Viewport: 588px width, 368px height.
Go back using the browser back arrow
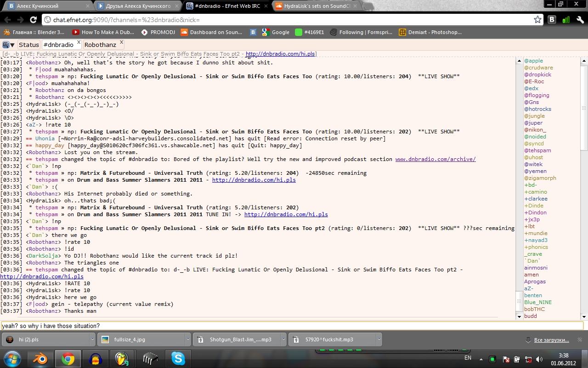(x=7, y=20)
